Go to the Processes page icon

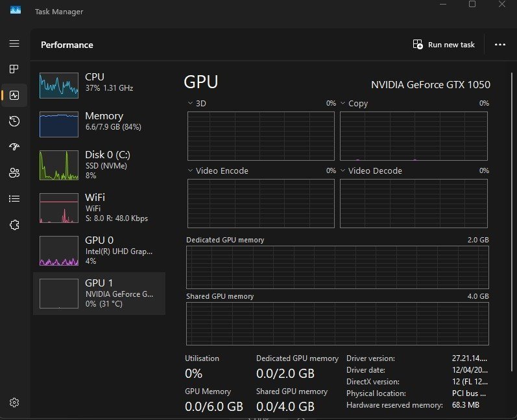click(14, 69)
